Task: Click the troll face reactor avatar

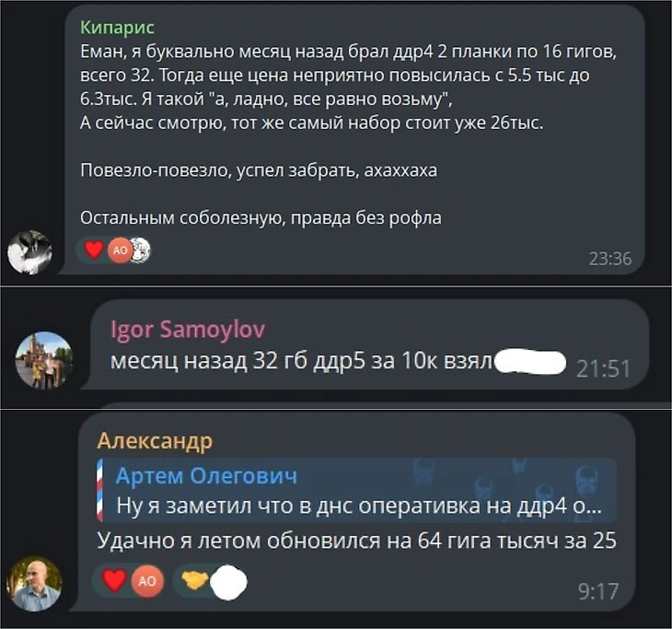Action: click(142, 250)
